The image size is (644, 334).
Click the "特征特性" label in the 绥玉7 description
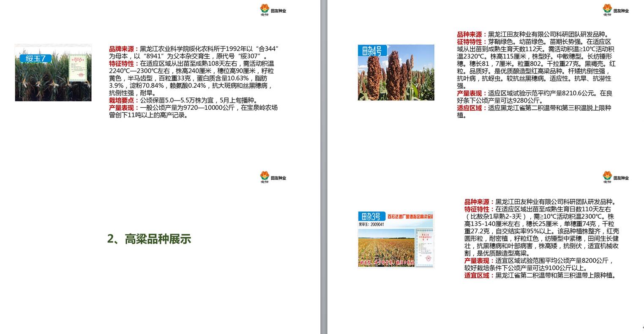click(x=123, y=64)
